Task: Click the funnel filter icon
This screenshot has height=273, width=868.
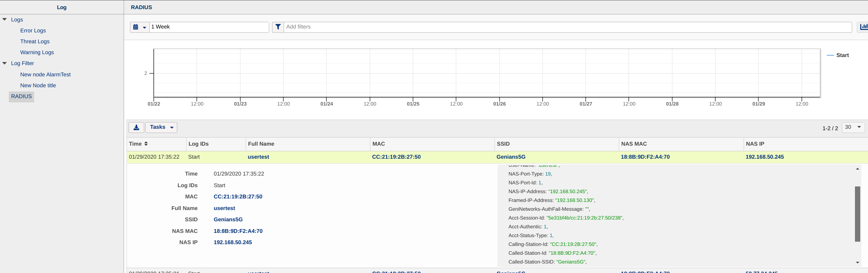Action: pos(278,27)
